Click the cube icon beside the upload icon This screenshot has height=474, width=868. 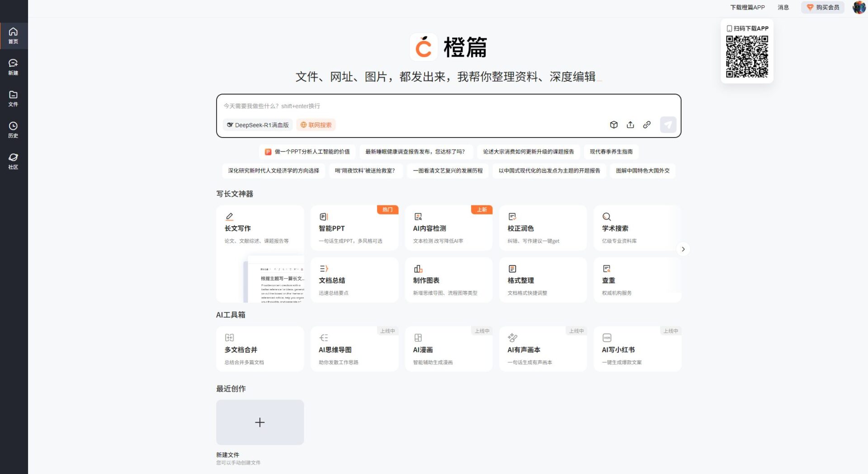pyautogui.click(x=614, y=124)
